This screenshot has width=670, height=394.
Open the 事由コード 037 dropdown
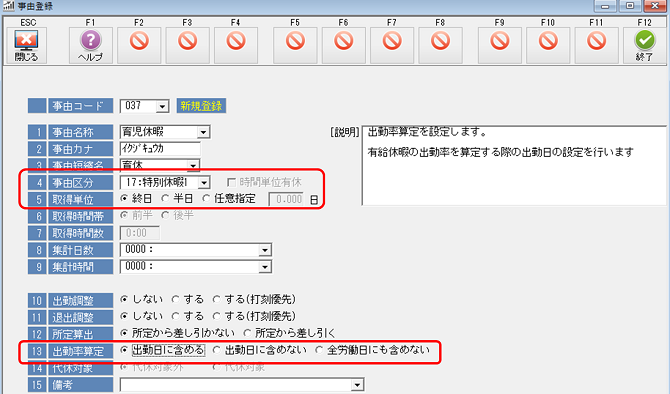click(162, 106)
